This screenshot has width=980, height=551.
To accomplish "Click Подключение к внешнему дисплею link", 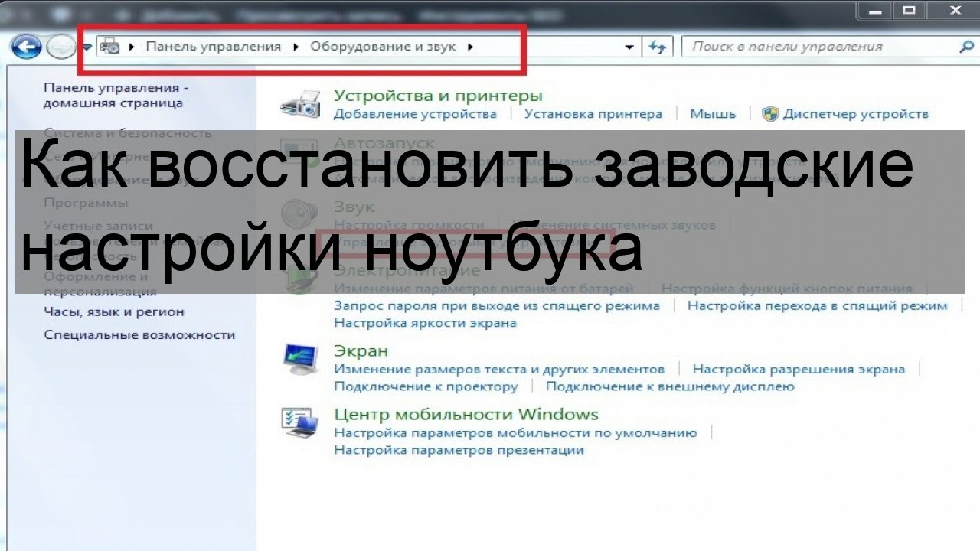I will click(x=670, y=386).
